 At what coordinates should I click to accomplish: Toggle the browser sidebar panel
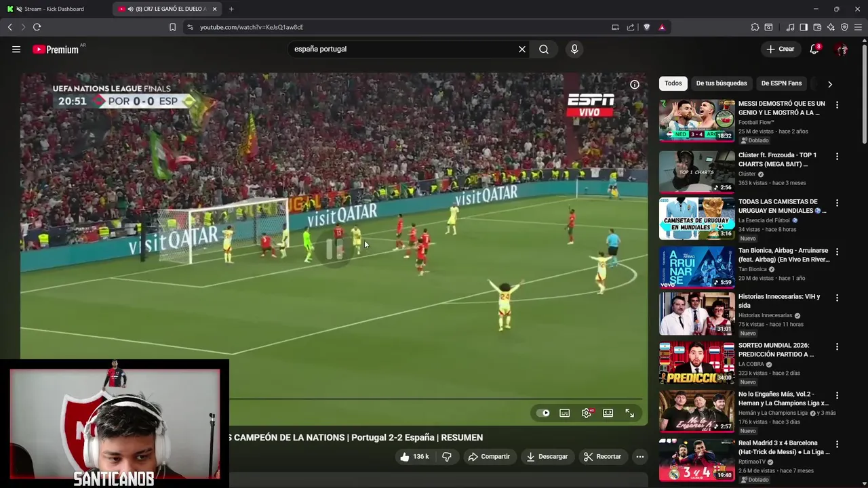point(804,27)
